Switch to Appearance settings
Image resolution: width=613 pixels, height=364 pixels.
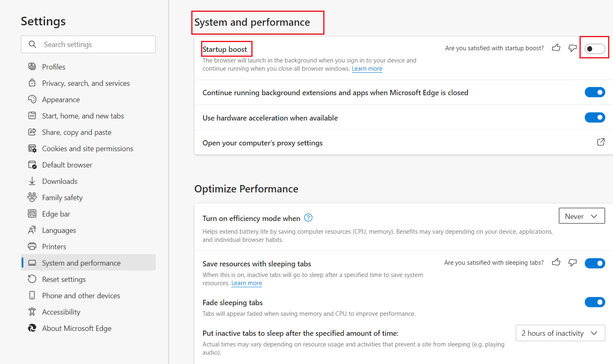click(61, 99)
